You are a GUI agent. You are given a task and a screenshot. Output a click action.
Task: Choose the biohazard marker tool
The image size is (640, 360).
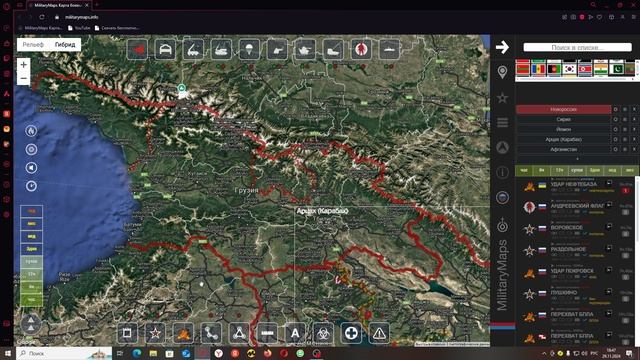pos(323,333)
